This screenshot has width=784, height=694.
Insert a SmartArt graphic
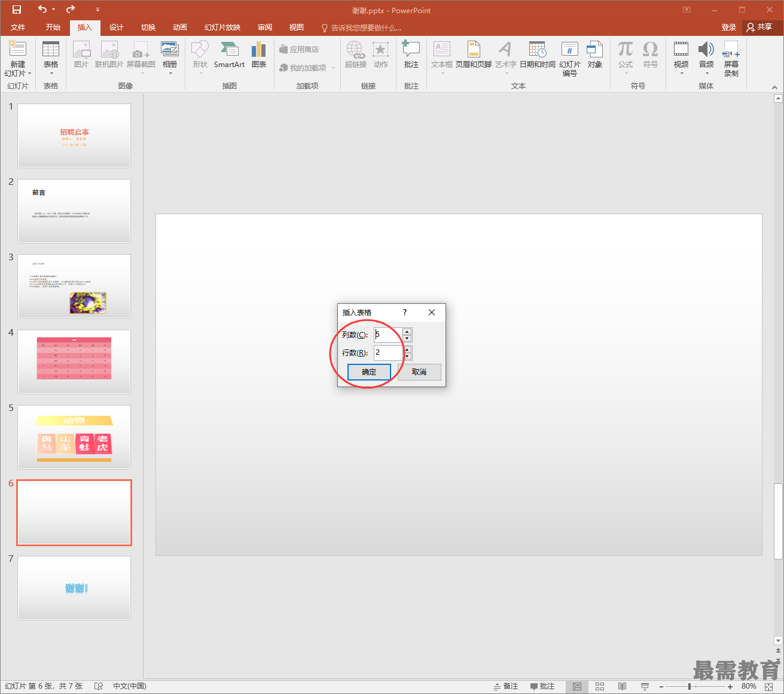tap(229, 55)
